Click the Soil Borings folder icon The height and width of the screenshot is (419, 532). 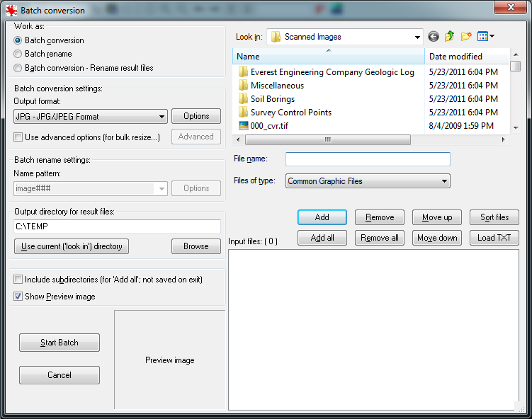click(x=243, y=99)
